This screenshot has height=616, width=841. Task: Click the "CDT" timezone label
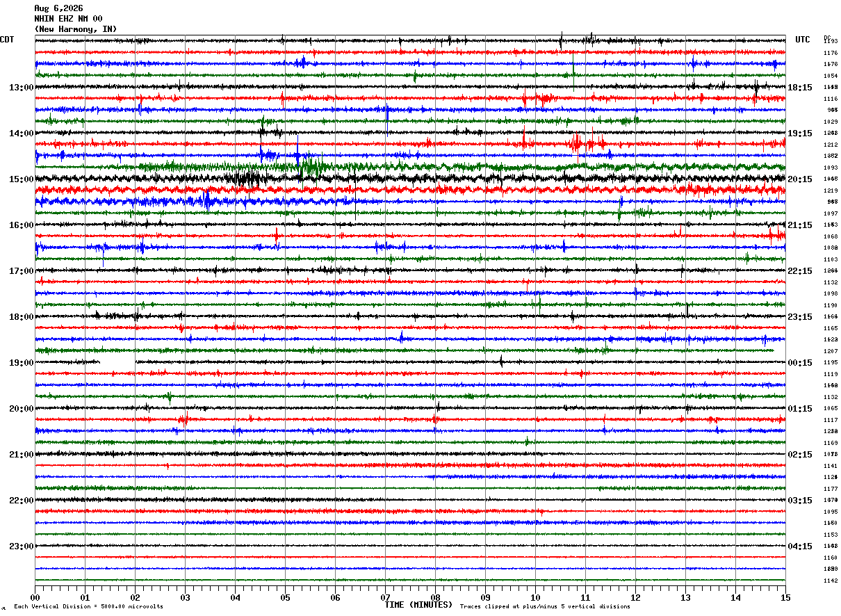tap(7, 40)
